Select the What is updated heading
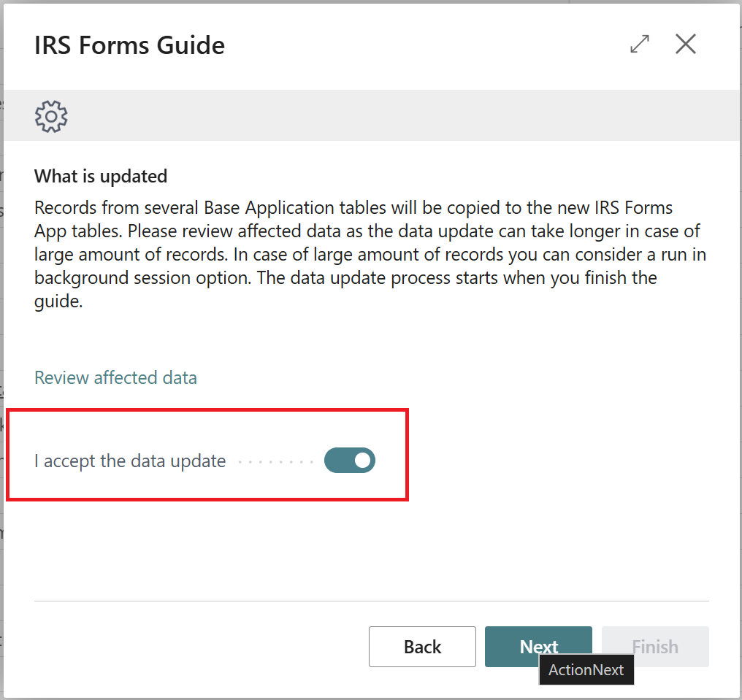This screenshot has height=700, width=742. [101, 176]
